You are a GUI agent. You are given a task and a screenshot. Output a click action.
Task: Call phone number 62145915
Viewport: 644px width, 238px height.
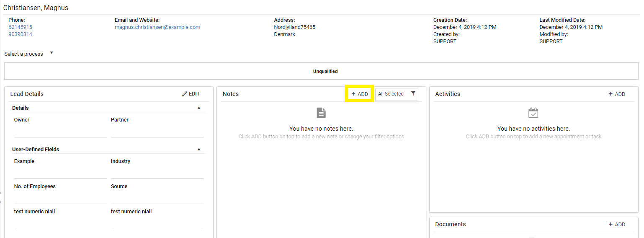(20, 27)
